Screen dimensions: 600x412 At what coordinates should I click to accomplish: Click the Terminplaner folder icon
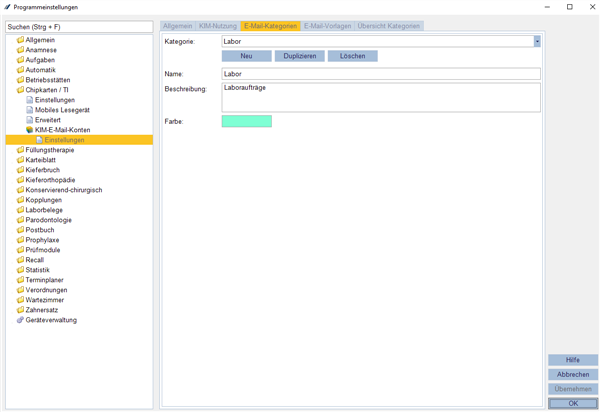click(x=20, y=280)
